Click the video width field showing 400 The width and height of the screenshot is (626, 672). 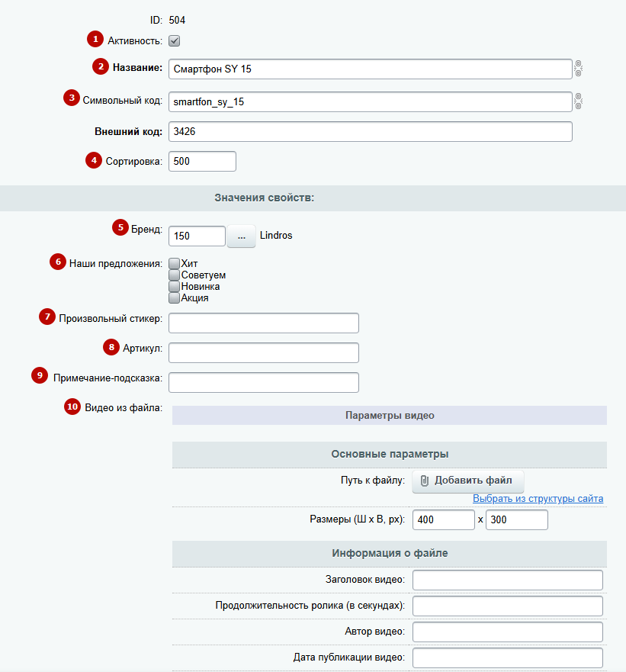click(x=444, y=520)
